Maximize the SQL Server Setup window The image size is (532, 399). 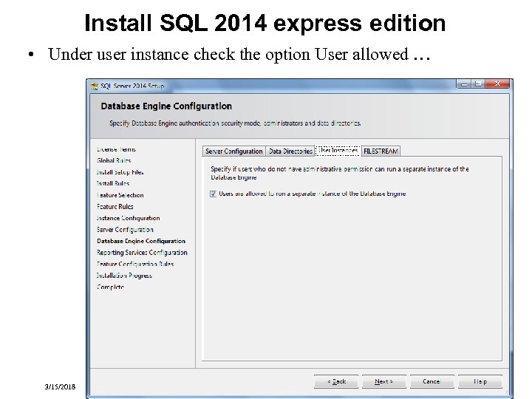point(478,83)
